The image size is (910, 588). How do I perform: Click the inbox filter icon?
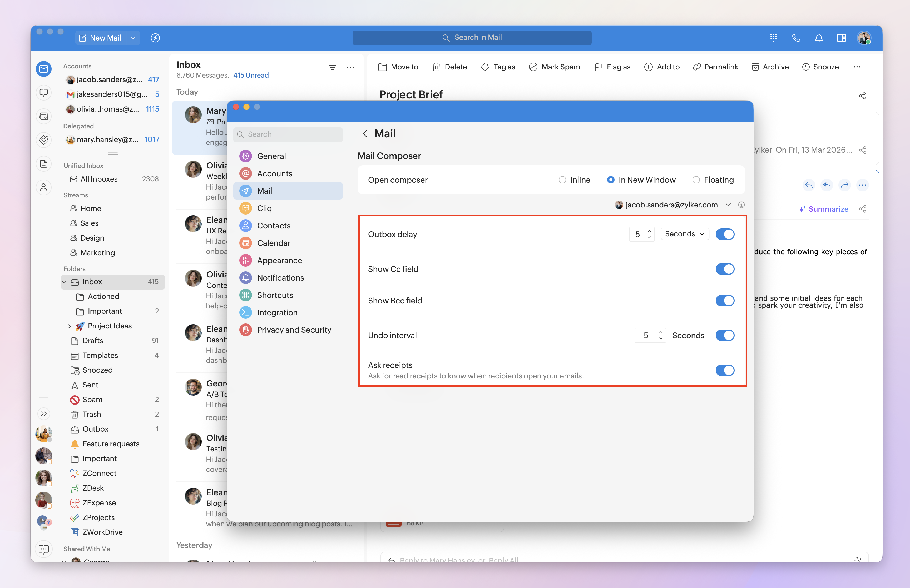[332, 68]
